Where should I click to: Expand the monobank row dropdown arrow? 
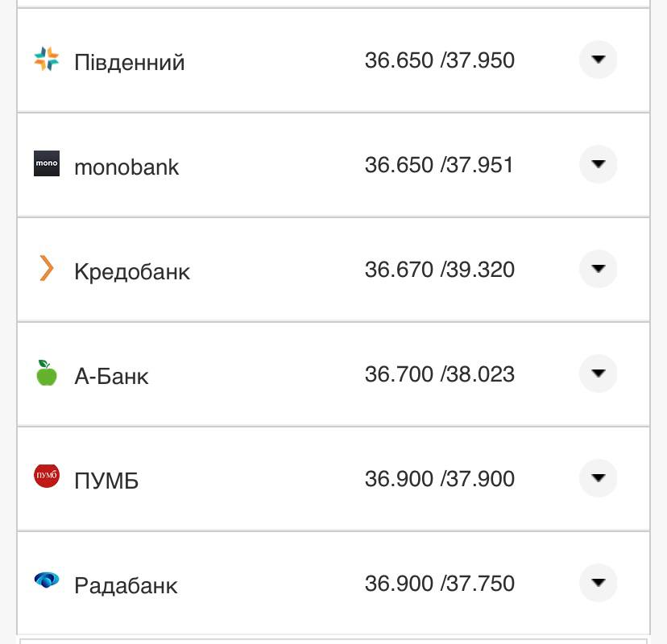click(x=598, y=164)
